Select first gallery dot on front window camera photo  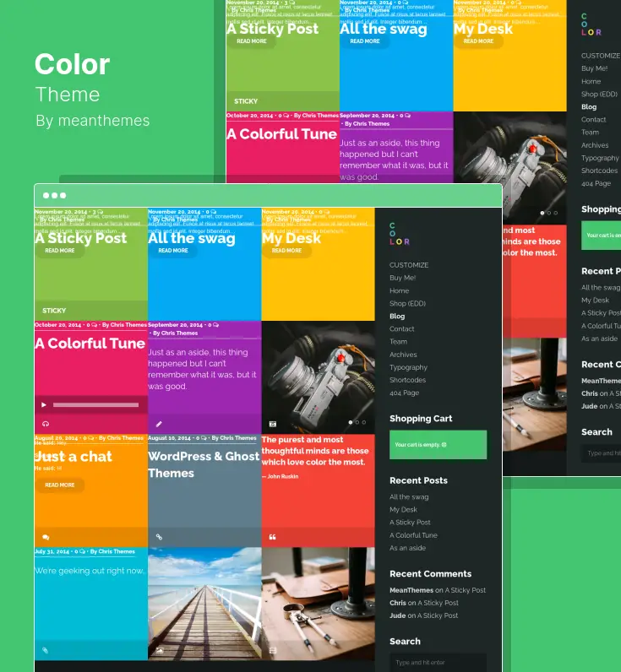click(x=351, y=422)
